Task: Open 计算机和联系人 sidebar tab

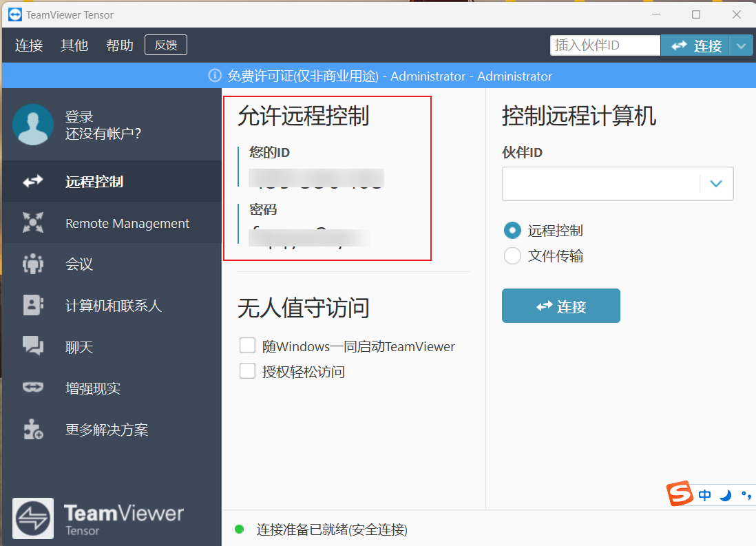Action: tap(112, 305)
